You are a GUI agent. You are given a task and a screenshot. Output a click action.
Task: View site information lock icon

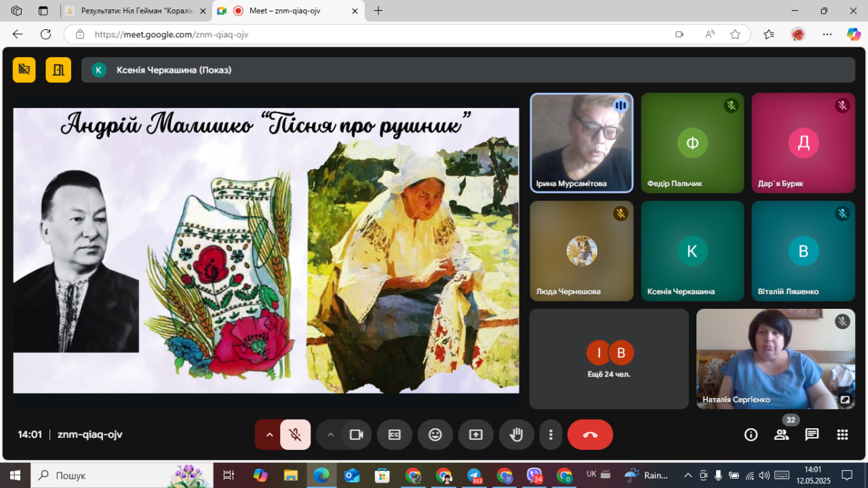(x=80, y=34)
